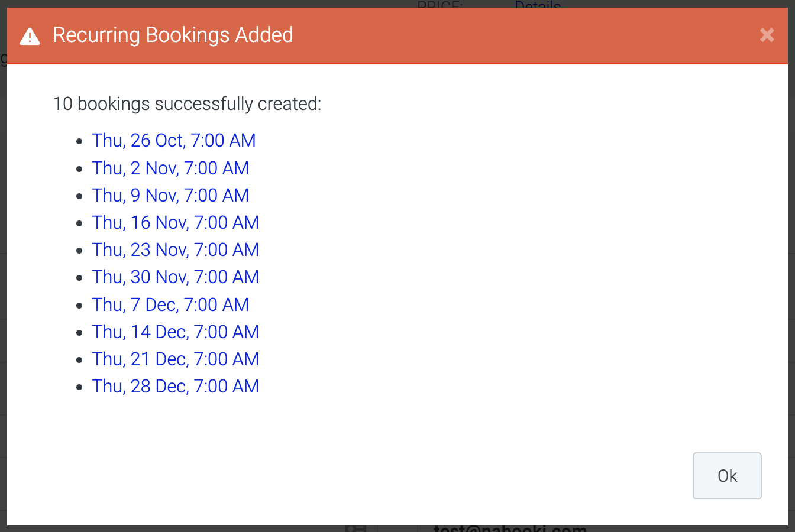View the Thu, 30 Nov booking
Screen dimensions: 795x532
(x=175, y=277)
